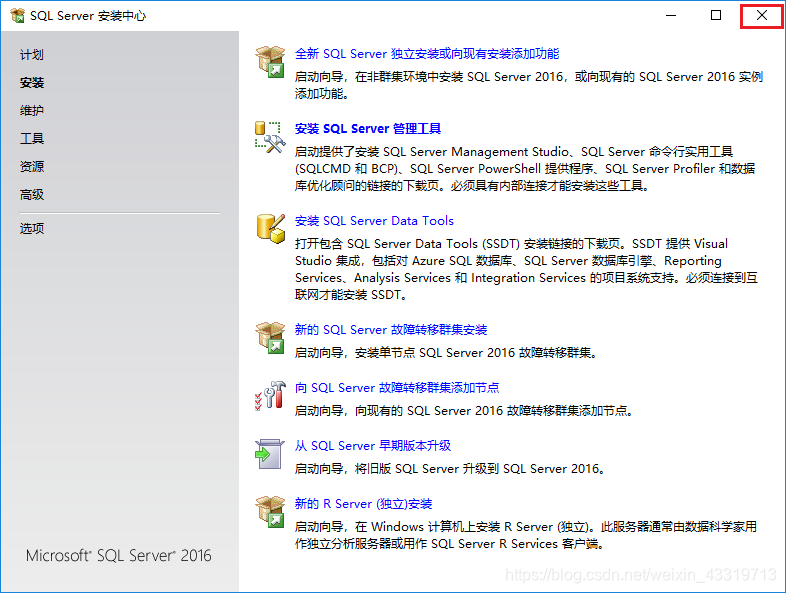The width and height of the screenshot is (786, 593).
Task: Click the new standalone SQL Server installation box icon
Action: click(270, 61)
